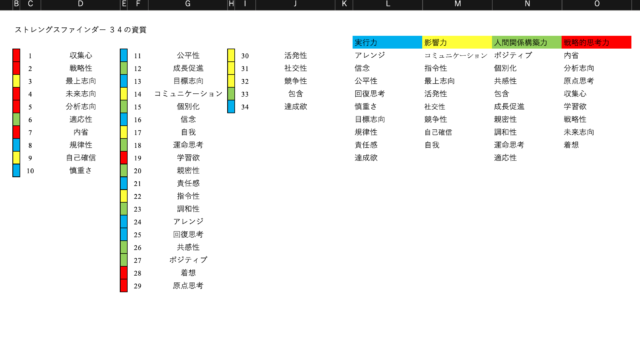
Task: Click 分析志向 under the 戦略的思考力 header
Action: (x=579, y=68)
